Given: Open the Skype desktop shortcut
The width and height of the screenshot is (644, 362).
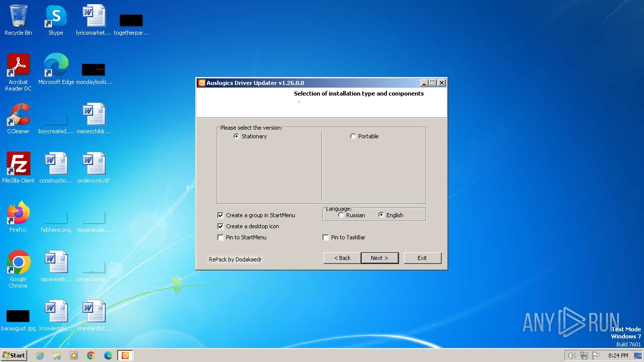Looking at the screenshot, I should click(56, 20).
